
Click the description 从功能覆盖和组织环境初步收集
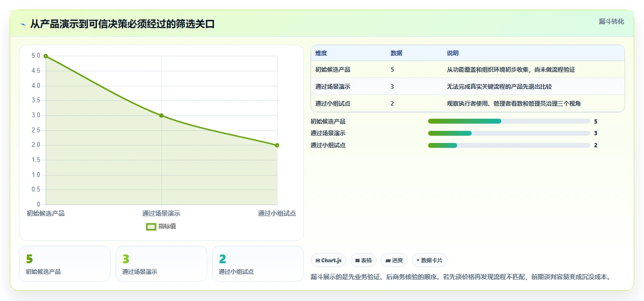tap(511, 70)
